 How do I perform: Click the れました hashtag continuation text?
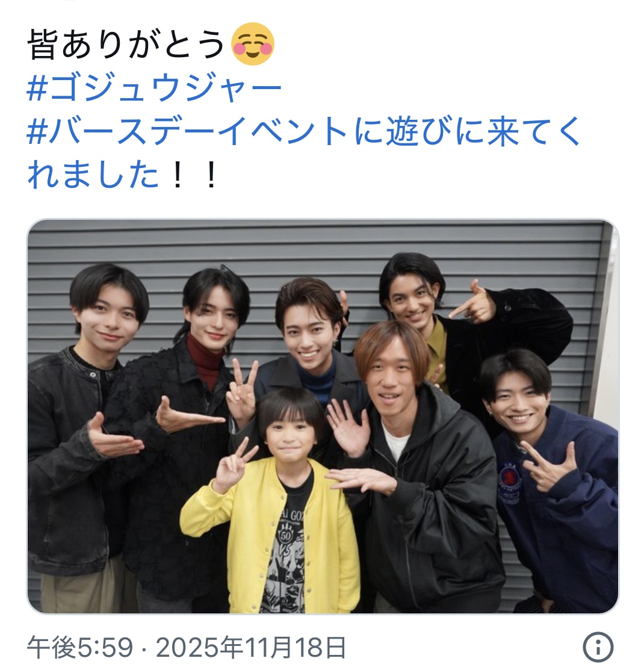point(93,175)
